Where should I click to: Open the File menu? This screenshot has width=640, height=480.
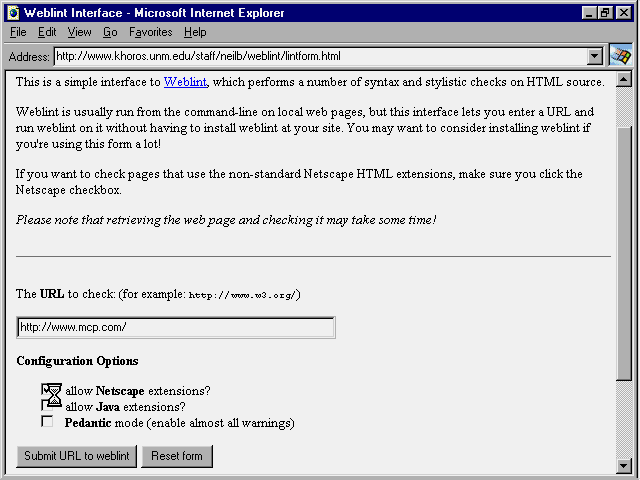point(18,33)
